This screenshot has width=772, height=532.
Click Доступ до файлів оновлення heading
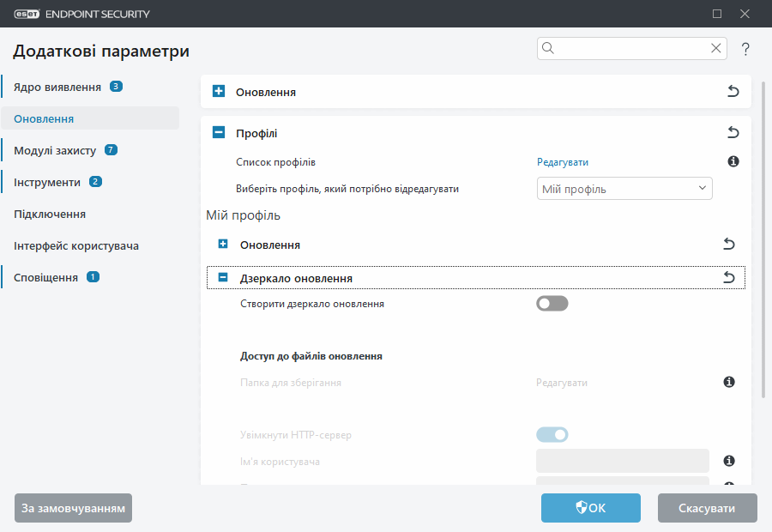pos(311,356)
